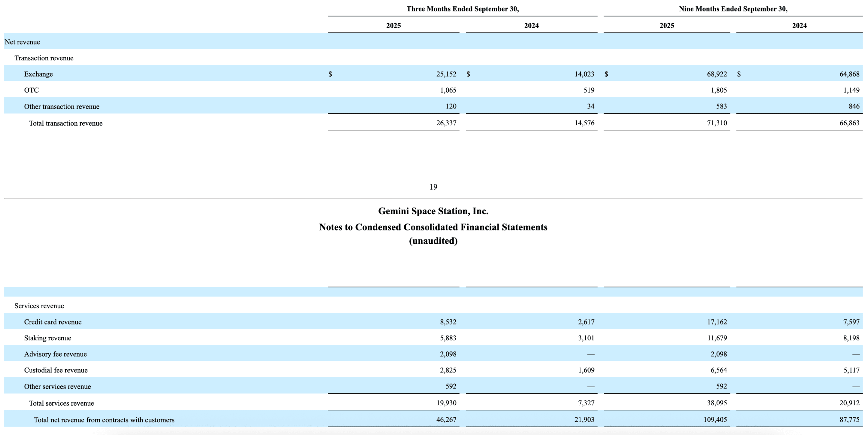Click the Net revenue heading
868x435 pixels.
coord(22,42)
